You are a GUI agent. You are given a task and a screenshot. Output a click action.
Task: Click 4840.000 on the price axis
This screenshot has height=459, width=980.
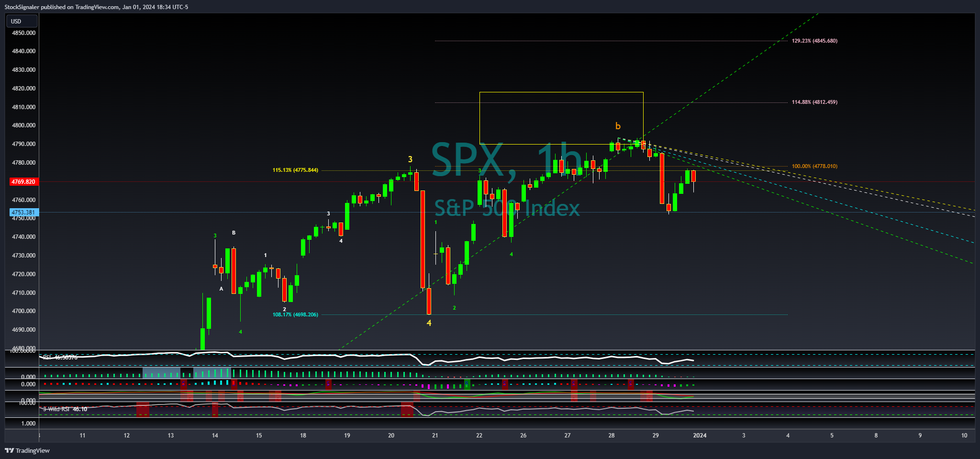click(x=23, y=51)
